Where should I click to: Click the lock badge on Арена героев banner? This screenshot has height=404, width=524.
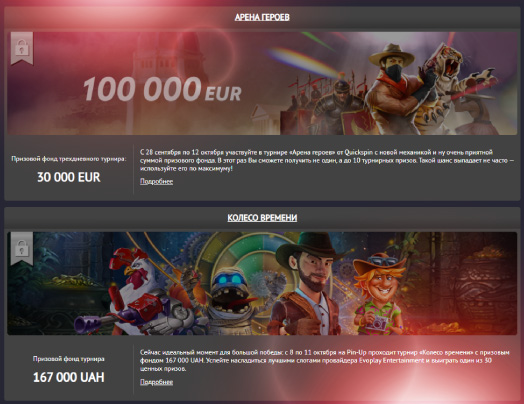click(22, 48)
